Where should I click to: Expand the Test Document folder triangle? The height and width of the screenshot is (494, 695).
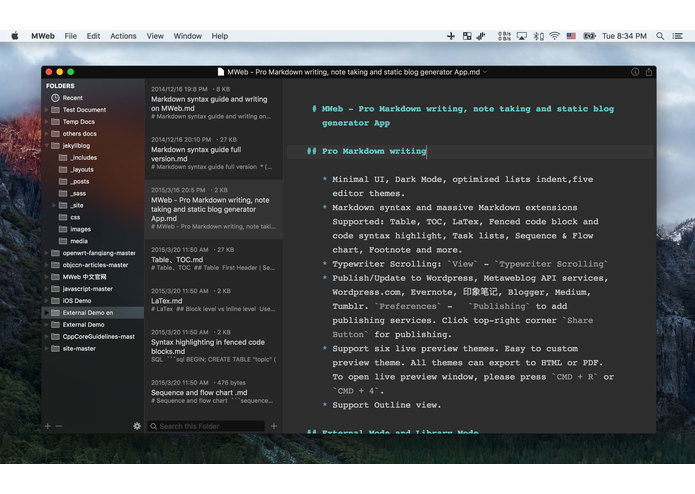pos(47,109)
